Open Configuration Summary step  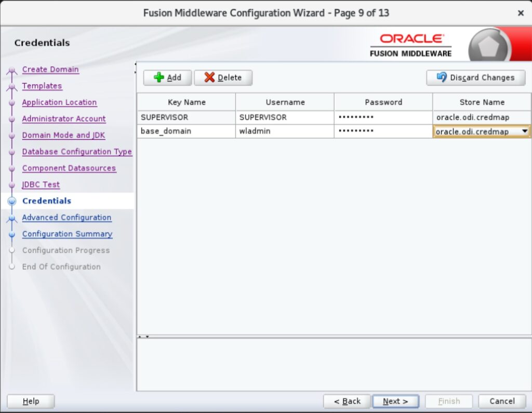point(67,234)
